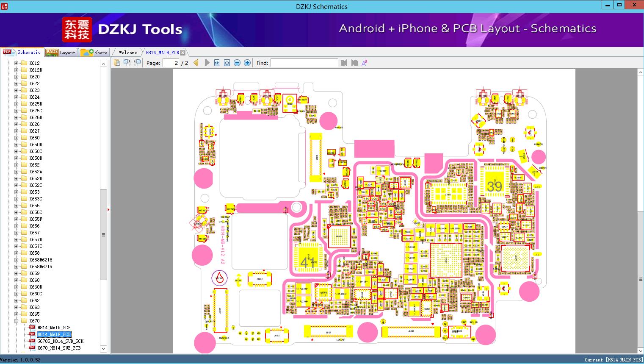Expand the X620 folder node
Viewport: 644px width, 364px height.
(x=17, y=77)
